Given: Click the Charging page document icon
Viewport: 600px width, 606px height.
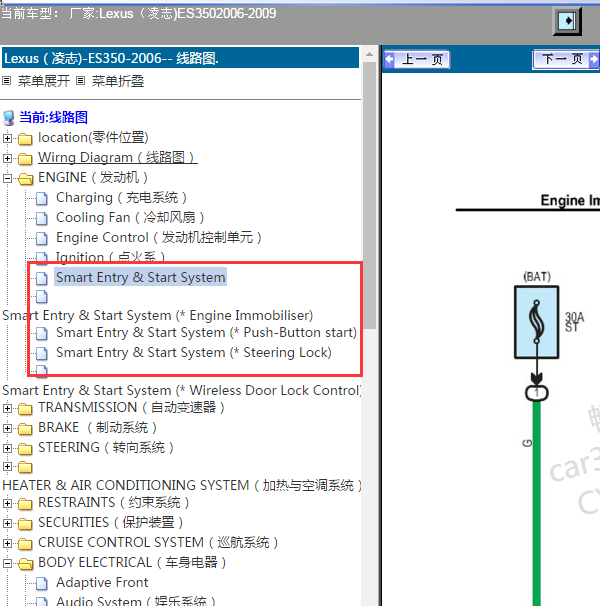Looking at the screenshot, I should pos(42,199).
